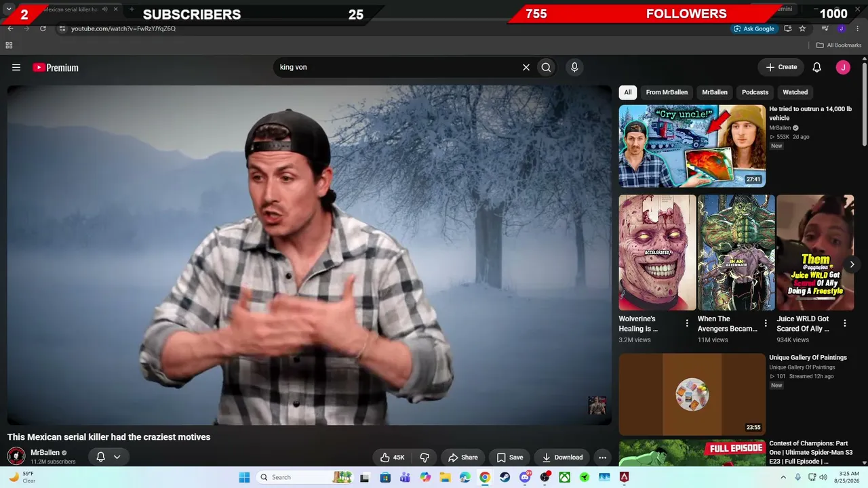Select the 'Watched' filter chip
The image size is (868, 488).
coord(795,92)
